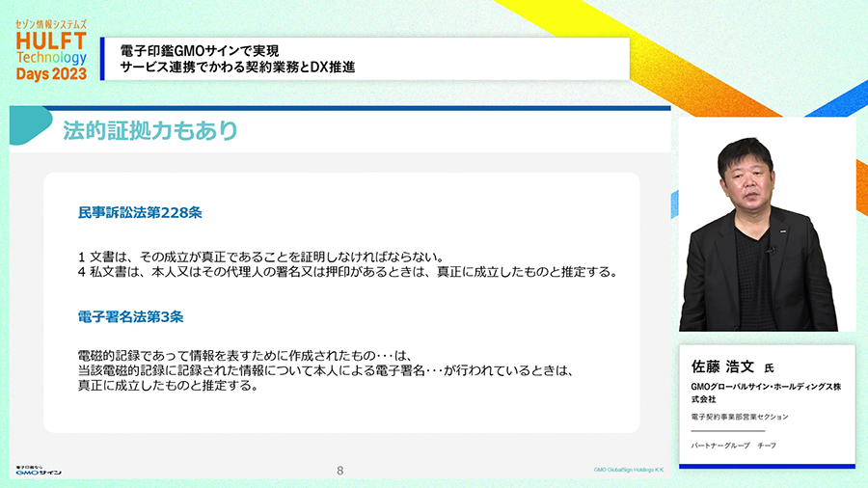This screenshot has height=488, width=868.
Task: Click session title line 電子印鑑GMOサインで実現
Action: [x=203, y=49]
